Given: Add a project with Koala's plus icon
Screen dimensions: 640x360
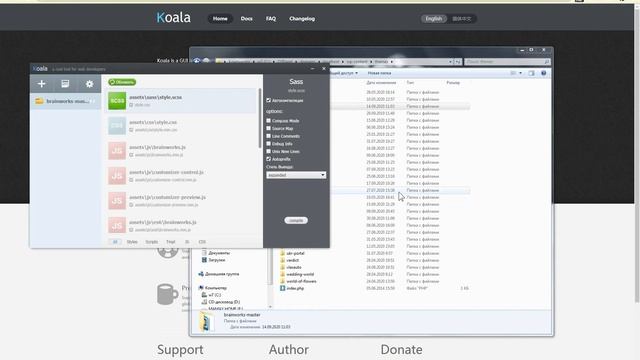Looking at the screenshot, I should pos(41,84).
